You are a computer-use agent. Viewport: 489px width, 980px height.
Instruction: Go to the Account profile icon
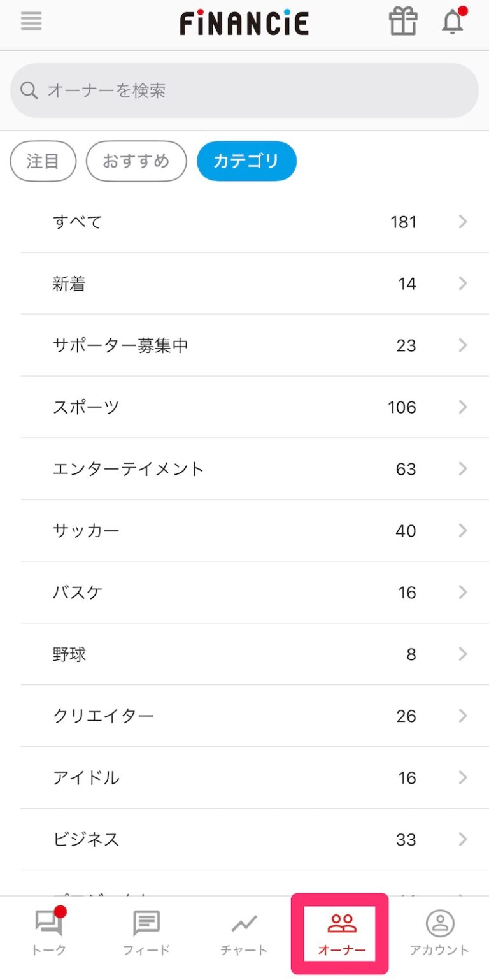point(439,925)
